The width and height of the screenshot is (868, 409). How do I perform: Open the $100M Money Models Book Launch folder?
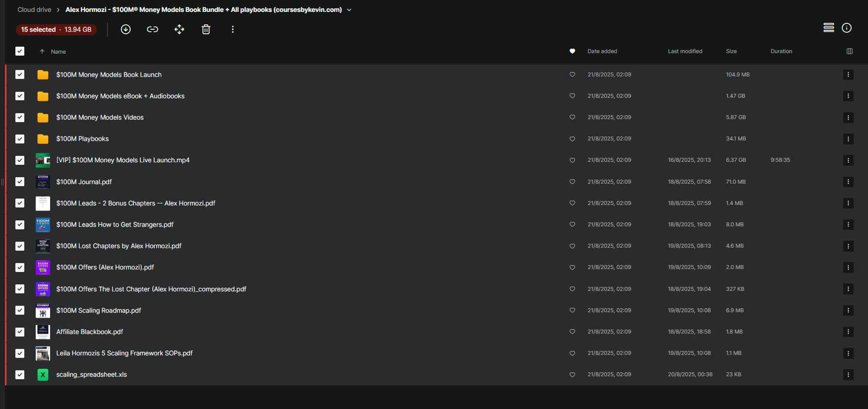coord(109,75)
